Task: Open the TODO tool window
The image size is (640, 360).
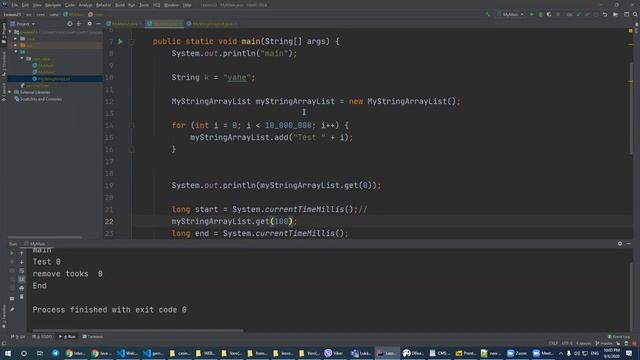Action: [42, 337]
